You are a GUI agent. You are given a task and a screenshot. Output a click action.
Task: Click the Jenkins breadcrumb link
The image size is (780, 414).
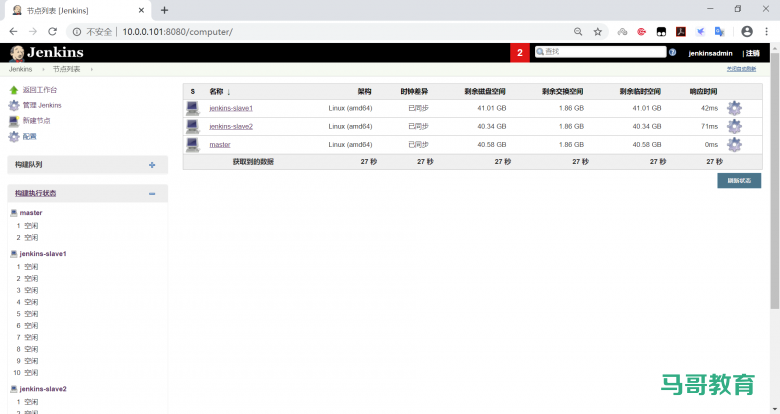20,69
